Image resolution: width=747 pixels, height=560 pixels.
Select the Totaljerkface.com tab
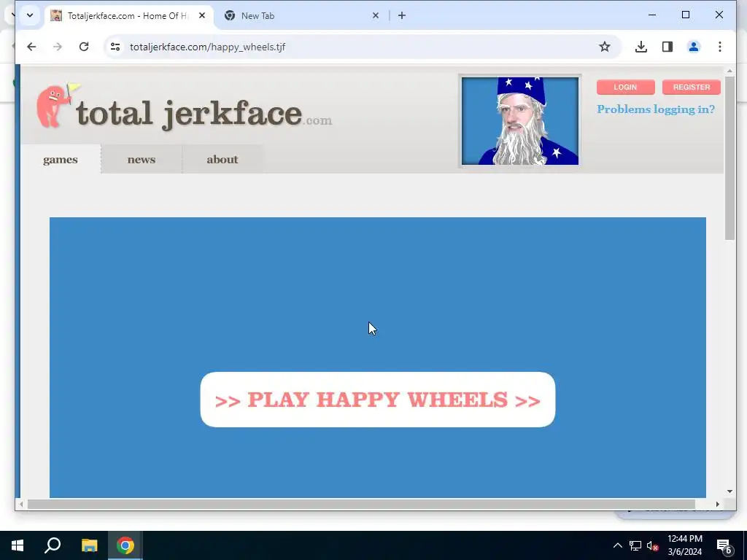point(128,16)
